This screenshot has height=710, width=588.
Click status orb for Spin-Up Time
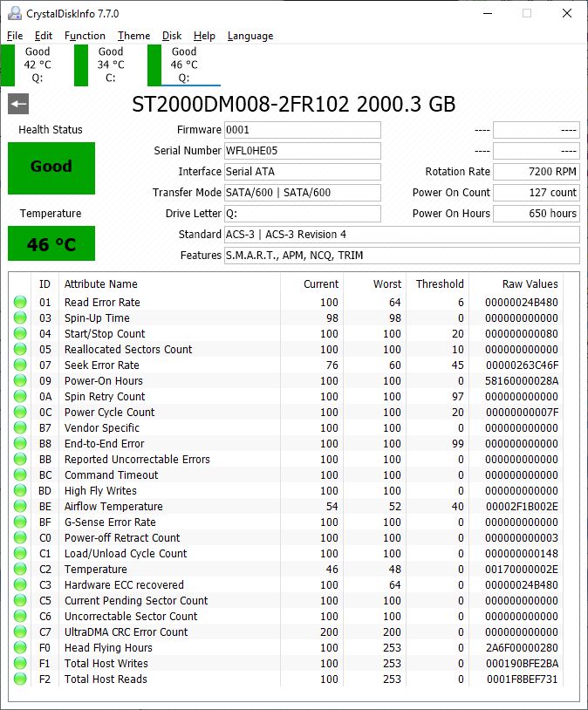click(x=20, y=317)
